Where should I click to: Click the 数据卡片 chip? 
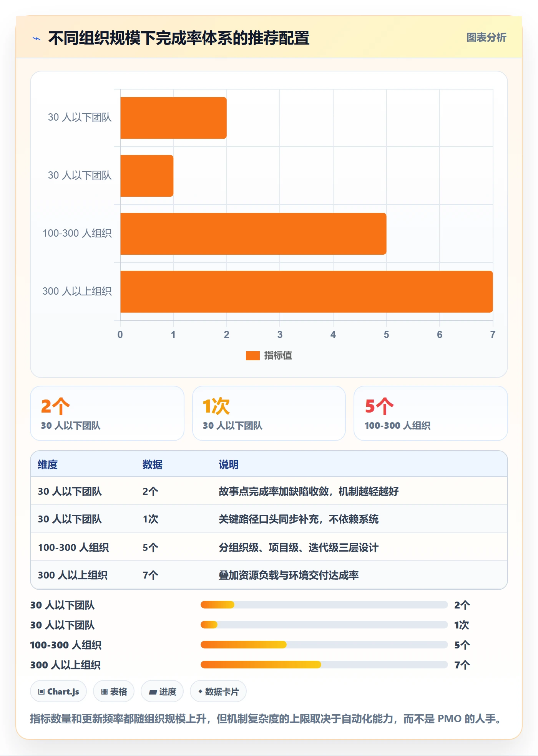click(x=218, y=691)
